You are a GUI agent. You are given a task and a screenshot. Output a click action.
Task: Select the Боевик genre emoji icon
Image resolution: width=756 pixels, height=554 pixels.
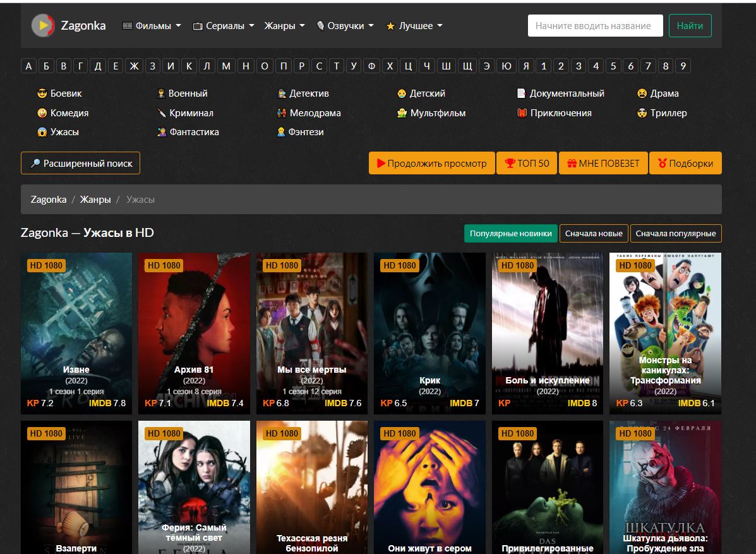(x=42, y=93)
